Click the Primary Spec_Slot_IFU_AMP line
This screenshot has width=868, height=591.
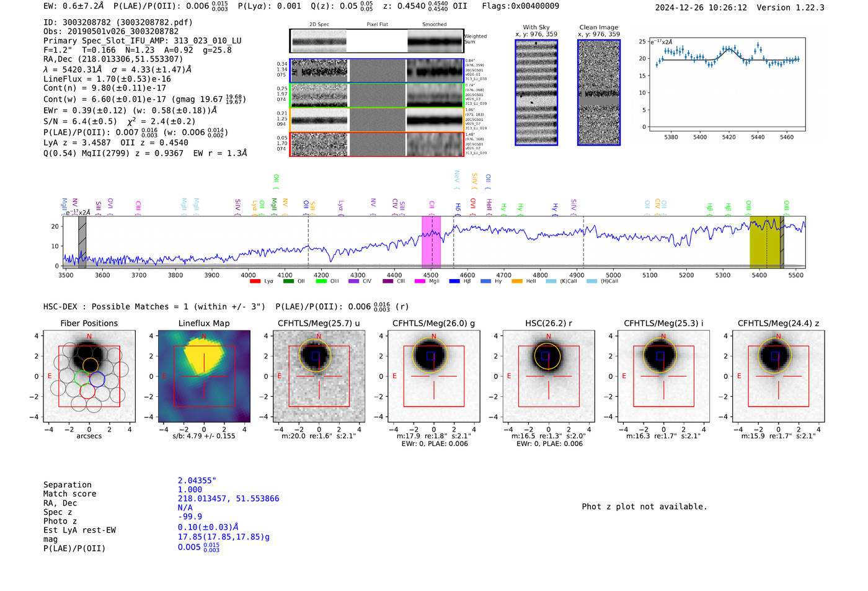point(143,40)
